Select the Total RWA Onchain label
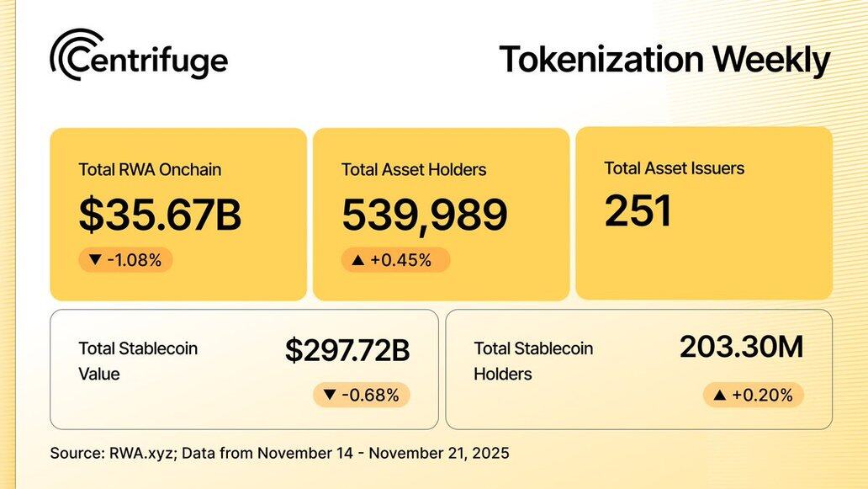This screenshot has height=489, width=868. tap(150, 169)
